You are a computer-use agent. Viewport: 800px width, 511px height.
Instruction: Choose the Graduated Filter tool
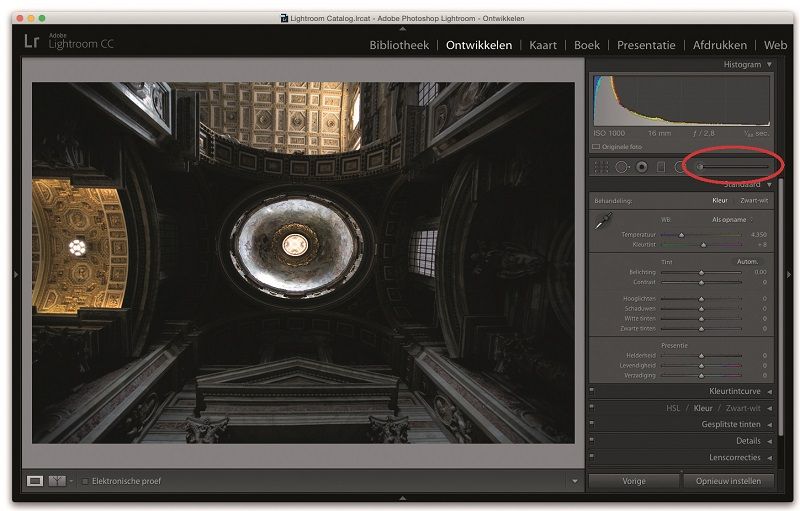coord(661,167)
